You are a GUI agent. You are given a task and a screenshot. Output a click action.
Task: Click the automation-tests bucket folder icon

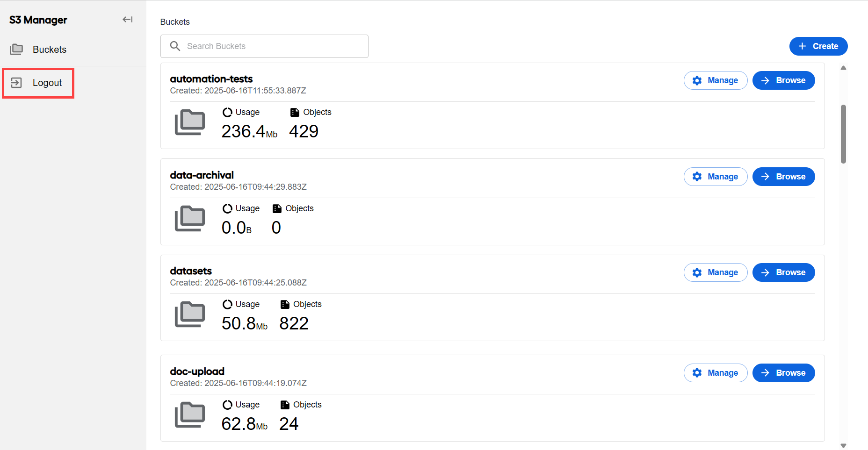189,122
